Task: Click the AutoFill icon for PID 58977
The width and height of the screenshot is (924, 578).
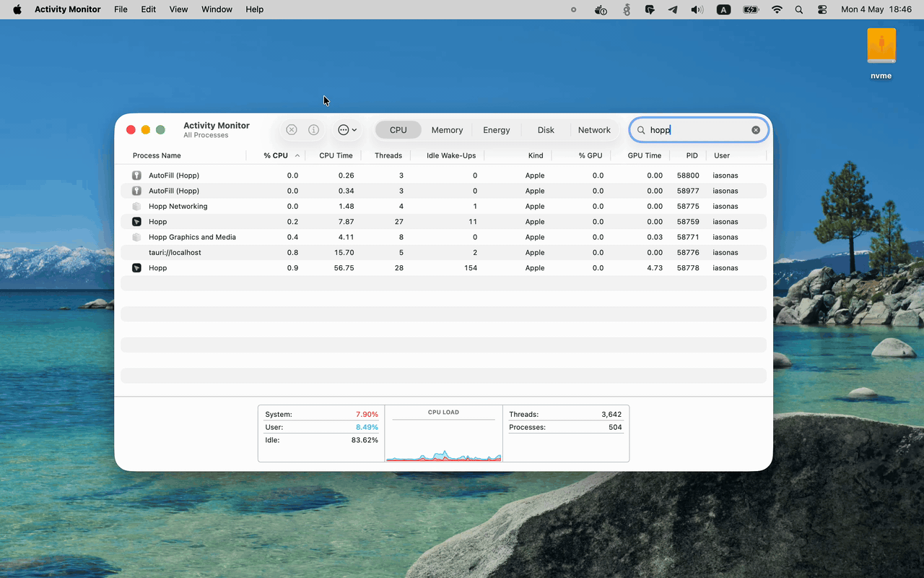Action: coord(136,191)
